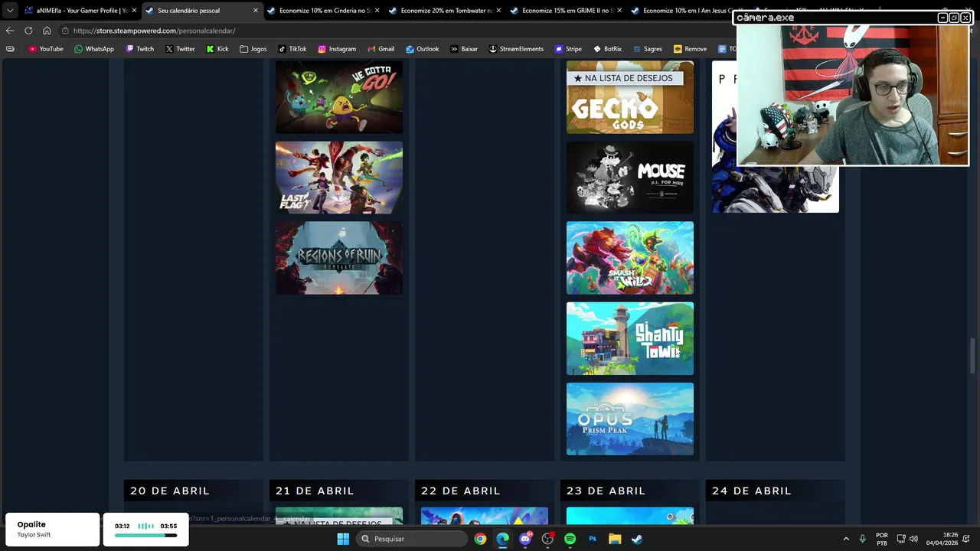
Task: Open Microsoft Edge from the taskbar
Action: tap(502, 539)
